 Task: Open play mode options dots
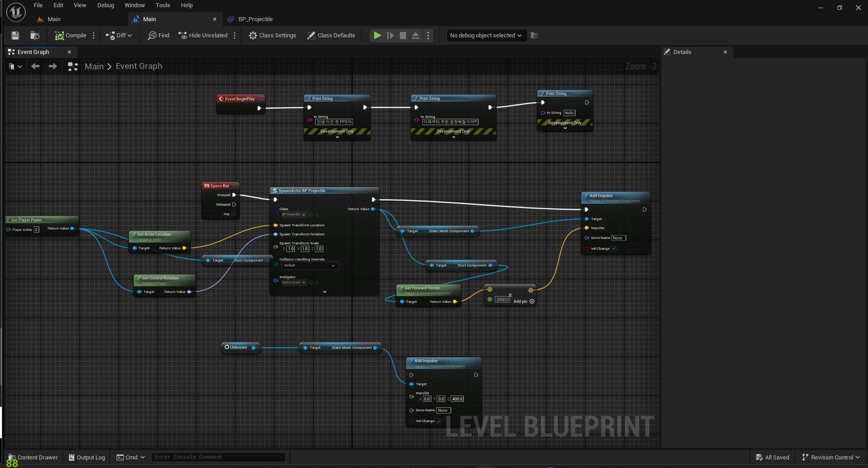428,36
